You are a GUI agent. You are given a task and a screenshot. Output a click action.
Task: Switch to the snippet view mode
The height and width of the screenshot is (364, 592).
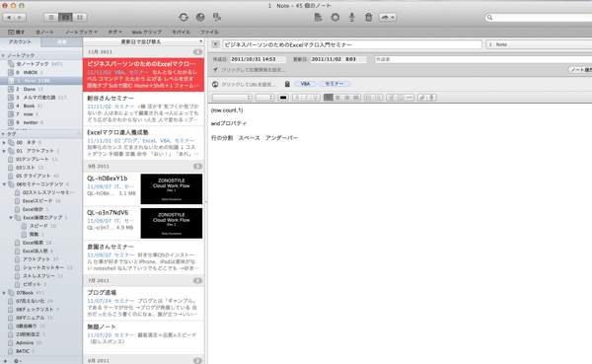[x=66, y=18]
